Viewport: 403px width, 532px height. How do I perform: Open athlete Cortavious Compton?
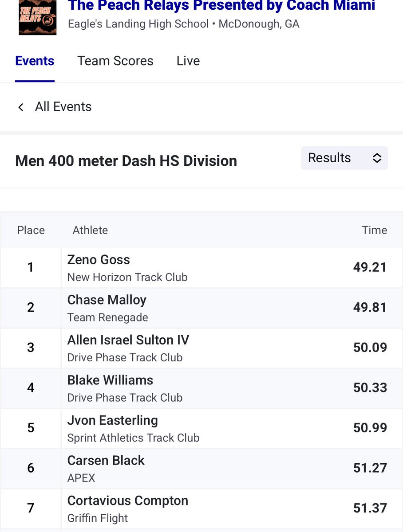128,501
